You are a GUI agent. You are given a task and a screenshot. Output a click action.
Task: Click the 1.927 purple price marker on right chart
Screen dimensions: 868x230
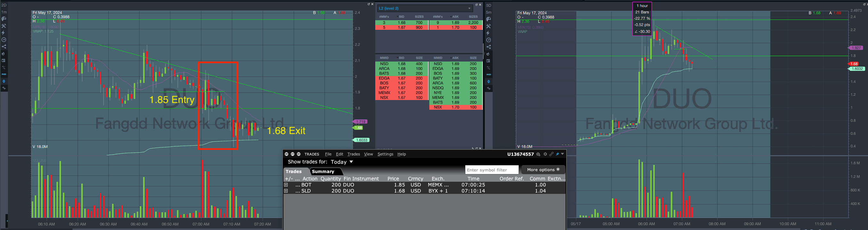pos(855,48)
